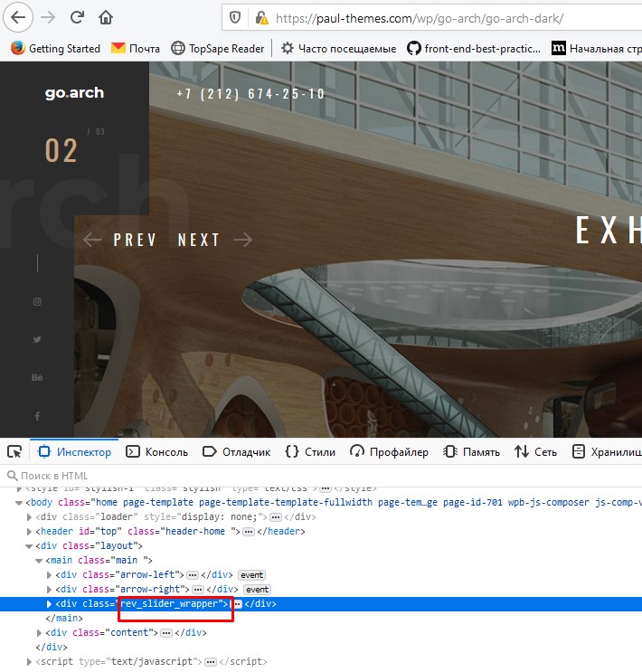Switch to the Отладчик tab
The image size is (642, 672).
237,451
